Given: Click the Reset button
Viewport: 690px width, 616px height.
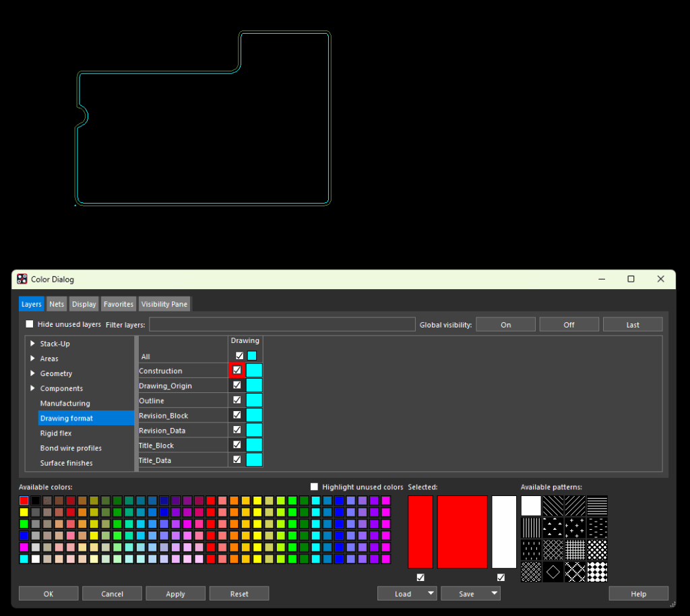Looking at the screenshot, I should 239,594.
